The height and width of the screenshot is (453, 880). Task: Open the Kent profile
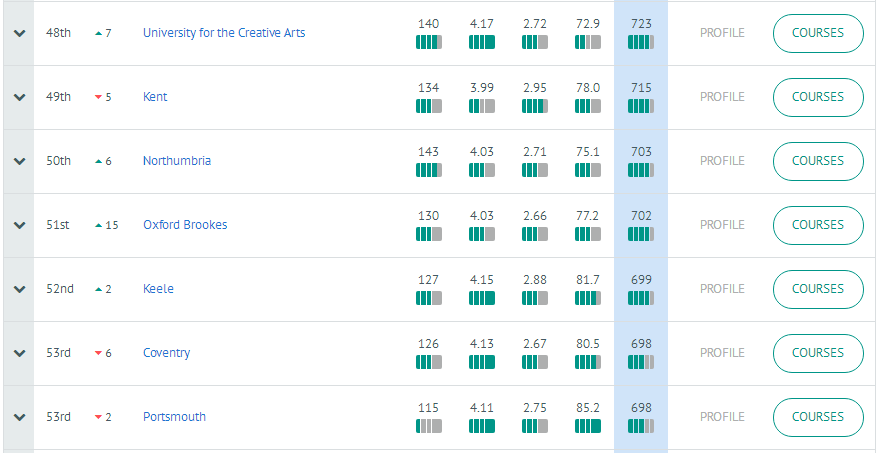pos(722,97)
